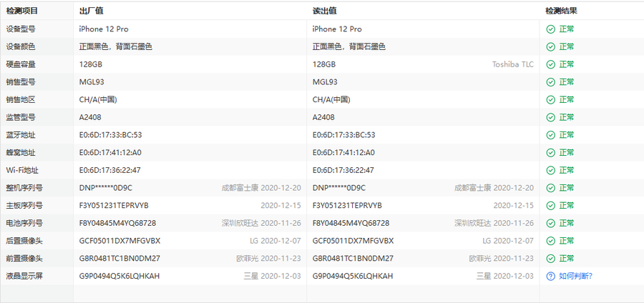
Task: Click the 前置摄像头 row label
Action: point(24,258)
